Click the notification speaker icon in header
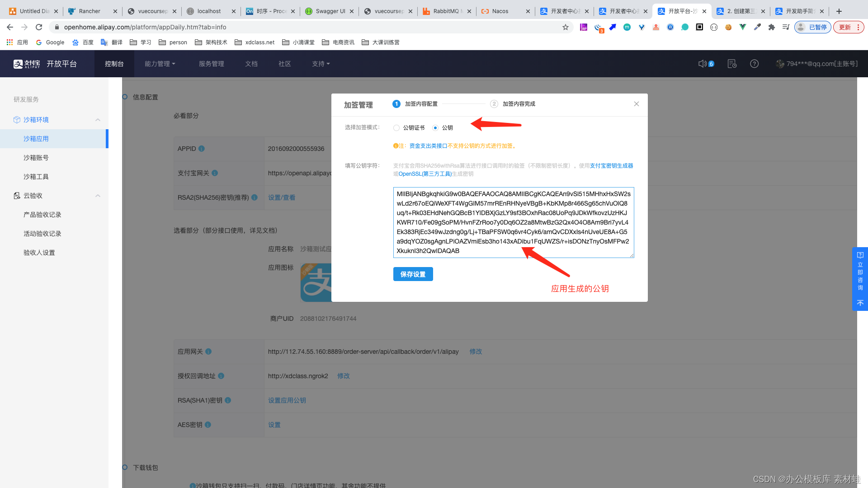The width and height of the screenshot is (868, 488). [702, 64]
